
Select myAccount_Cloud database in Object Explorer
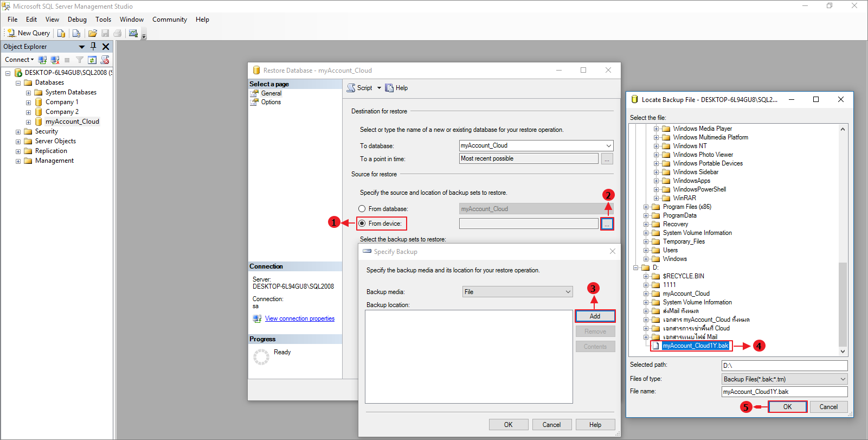72,122
